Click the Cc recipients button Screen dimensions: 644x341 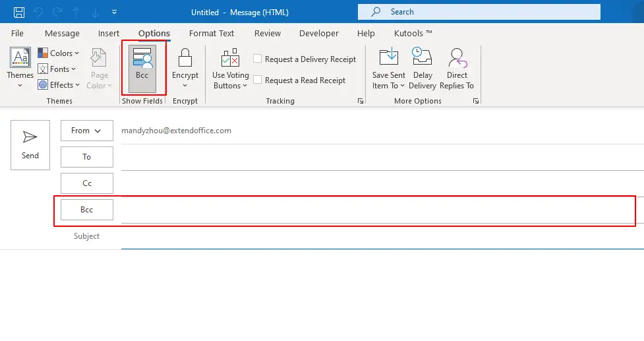pos(86,183)
